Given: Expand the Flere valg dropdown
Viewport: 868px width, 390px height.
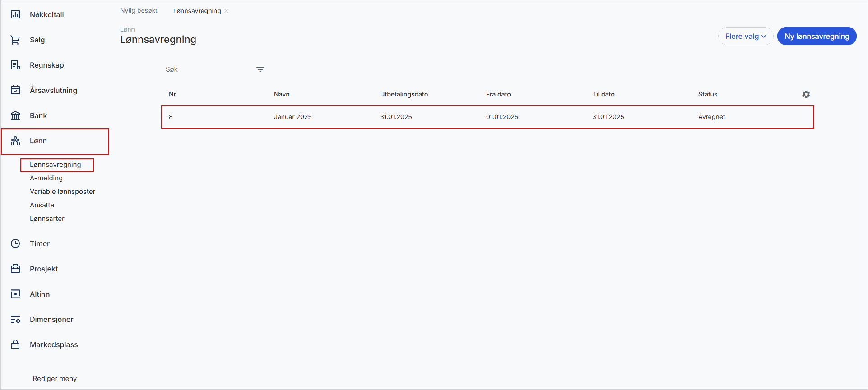Looking at the screenshot, I should point(745,37).
